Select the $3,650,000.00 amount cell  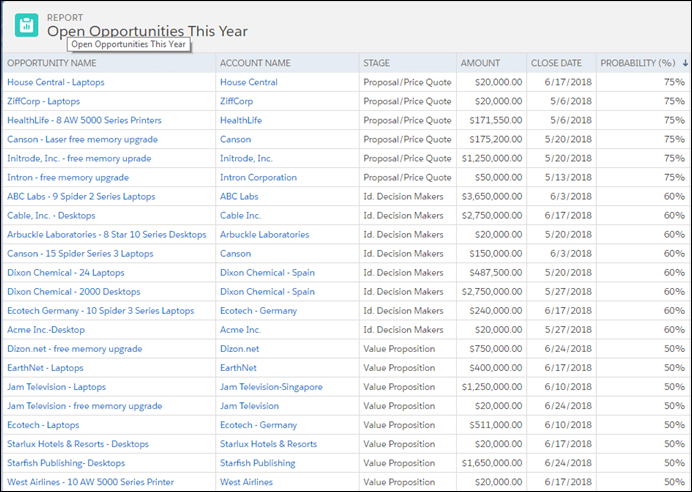point(492,196)
